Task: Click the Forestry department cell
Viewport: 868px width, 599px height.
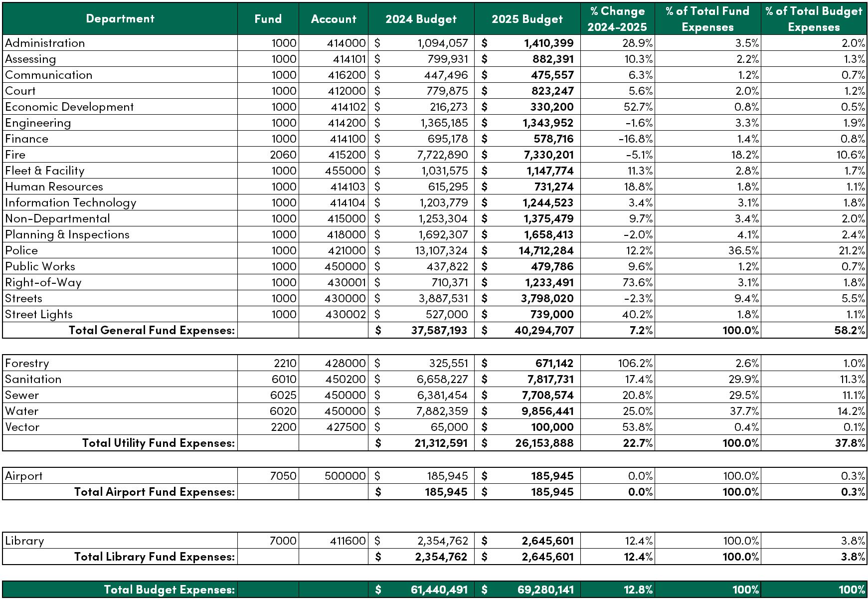Action: 120,363
